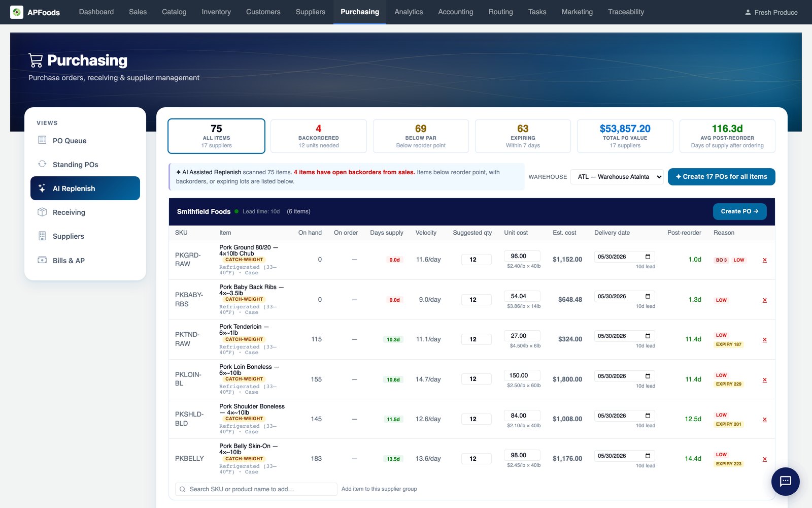Go to the Traceability nav tab

[626, 12]
